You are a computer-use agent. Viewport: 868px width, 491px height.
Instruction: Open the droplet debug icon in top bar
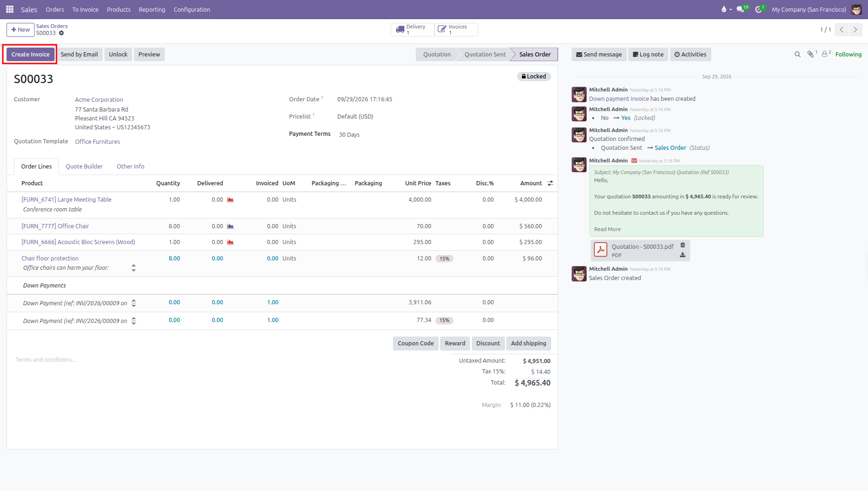point(724,9)
